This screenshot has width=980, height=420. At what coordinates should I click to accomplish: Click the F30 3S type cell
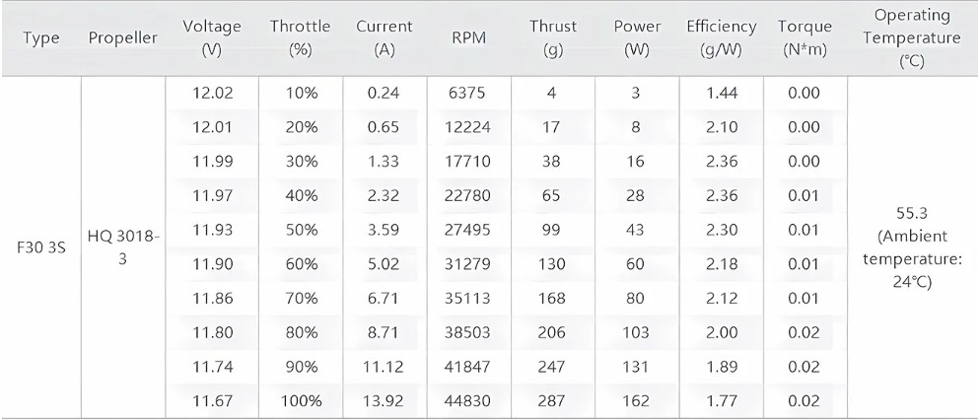coord(40,247)
